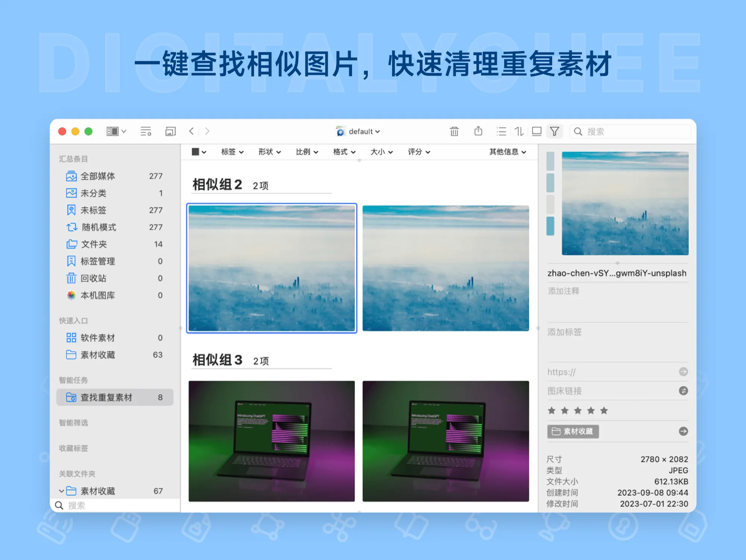Open 全部媒体 in sidebar
The image size is (746, 560).
[98, 176]
